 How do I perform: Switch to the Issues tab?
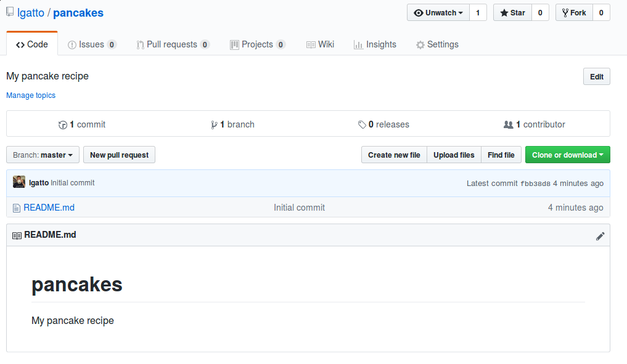pos(92,44)
